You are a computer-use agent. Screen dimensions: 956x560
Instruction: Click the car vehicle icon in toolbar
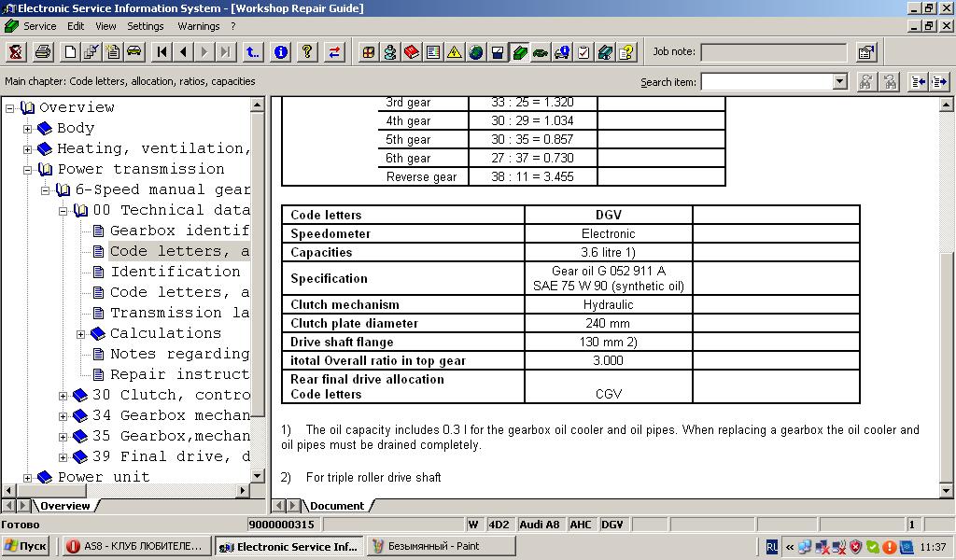[134, 52]
